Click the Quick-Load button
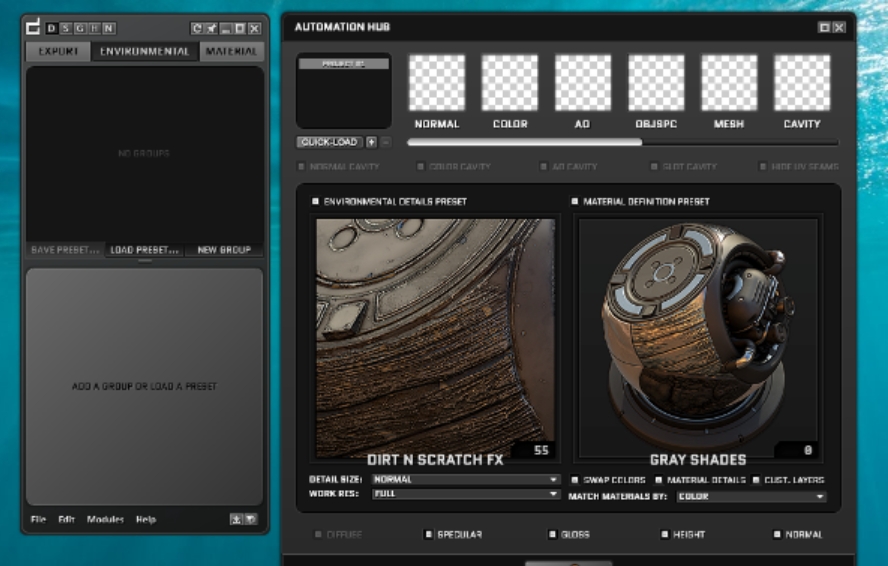Image resolution: width=888 pixels, height=566 pixels. (330, 142)
